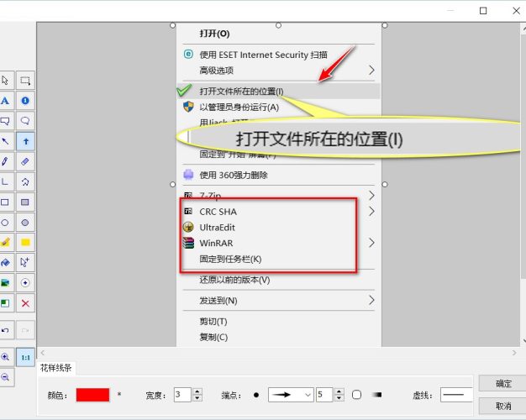Click the round dot start endpoint option

256,395
